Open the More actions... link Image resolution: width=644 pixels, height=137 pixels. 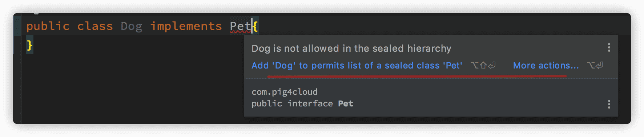[x=546, y=66]
